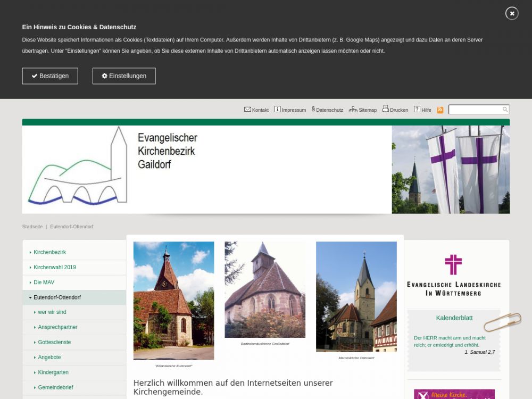Screen dimensions: 532x399
Task: Confirm cookies with Bestätigen button
Action: click(50, 76)
